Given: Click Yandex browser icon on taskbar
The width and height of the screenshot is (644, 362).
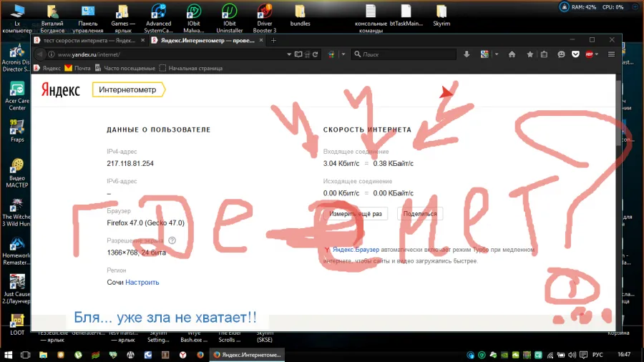Looking at the screenshot, I should (x=182, y=355).
